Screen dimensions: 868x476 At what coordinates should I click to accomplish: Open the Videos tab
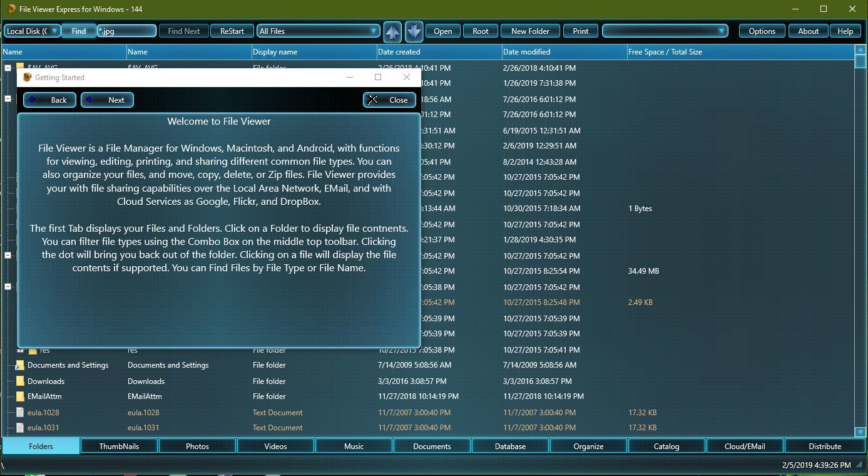tap(275, 447)
